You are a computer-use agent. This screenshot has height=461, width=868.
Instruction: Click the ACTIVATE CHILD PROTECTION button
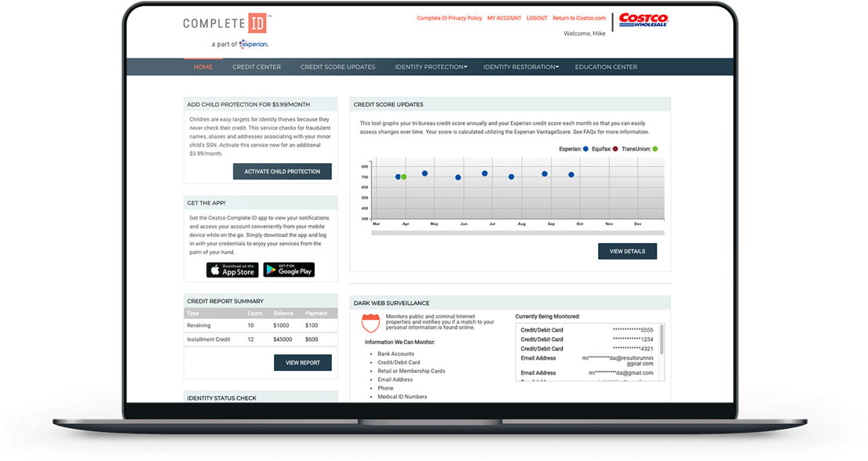[282, 171]
